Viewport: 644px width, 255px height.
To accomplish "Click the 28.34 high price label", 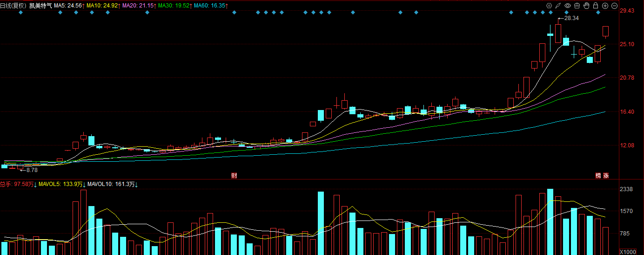I will coord(571,18).
